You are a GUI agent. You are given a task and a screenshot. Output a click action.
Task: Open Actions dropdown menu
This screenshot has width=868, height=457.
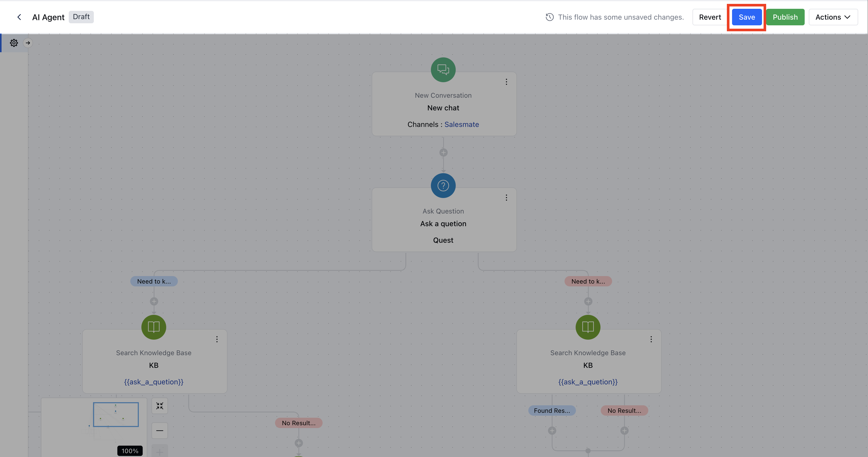(x=833, y=17)
